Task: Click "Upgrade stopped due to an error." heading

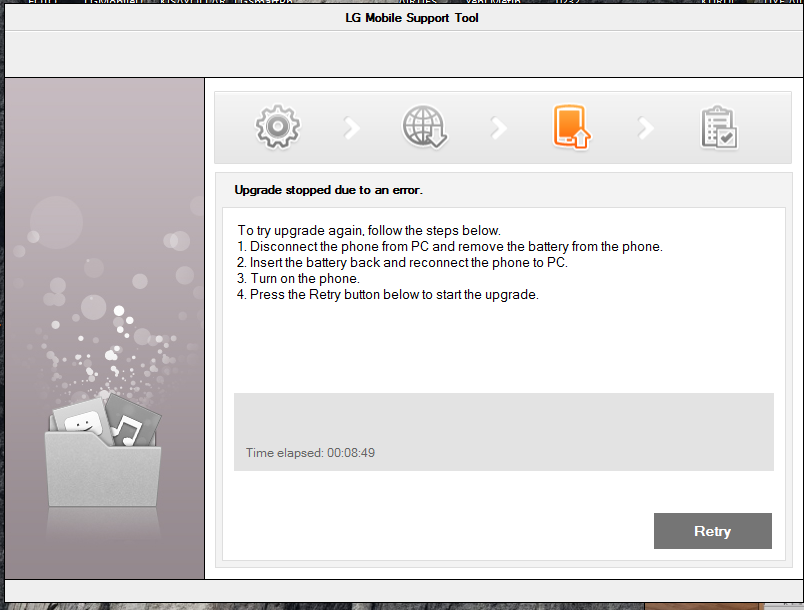Action: coord(328,190)
